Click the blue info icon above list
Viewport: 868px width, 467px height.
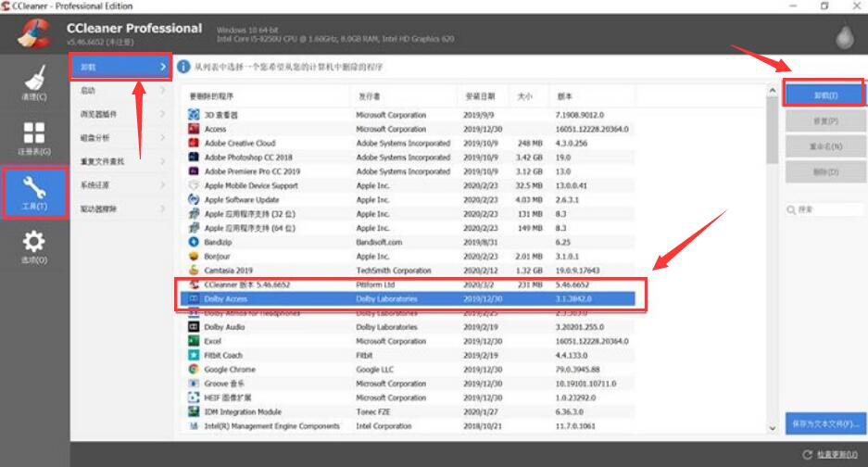pos(183,67)
